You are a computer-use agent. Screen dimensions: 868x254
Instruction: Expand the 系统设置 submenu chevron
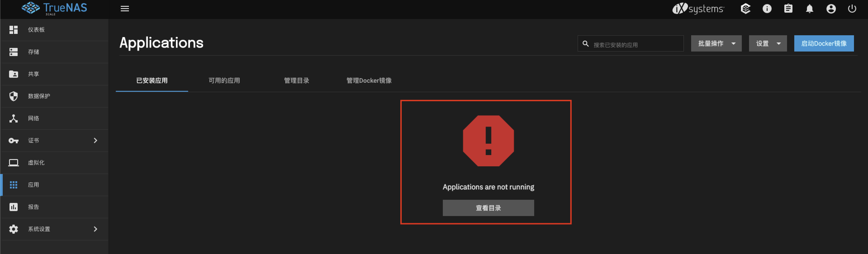[x=95, y=229]
